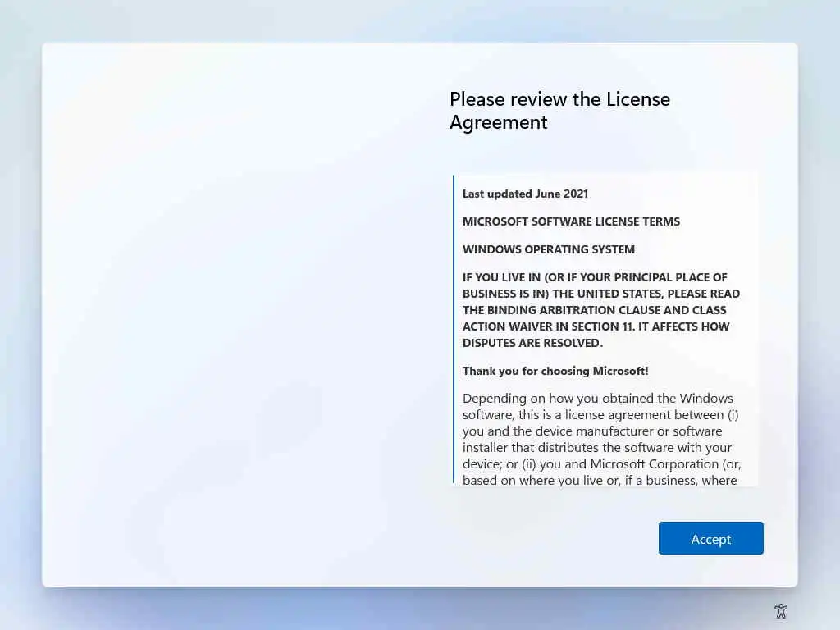Click the Accept button

[710, 538]
